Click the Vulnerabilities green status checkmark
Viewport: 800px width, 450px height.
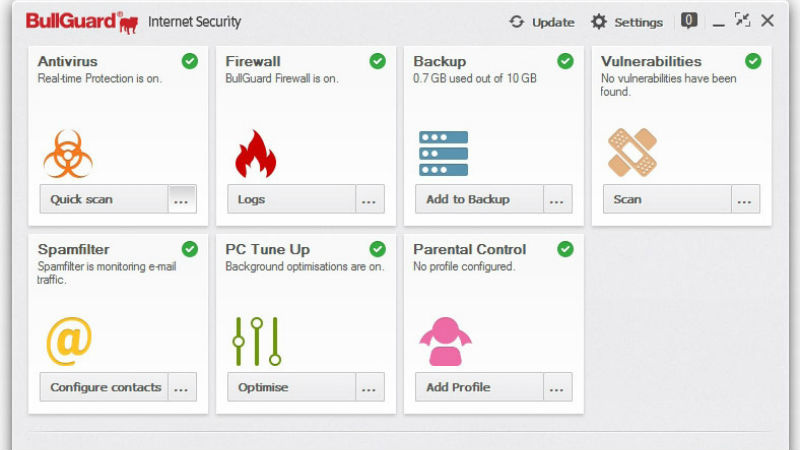(753, 61)
